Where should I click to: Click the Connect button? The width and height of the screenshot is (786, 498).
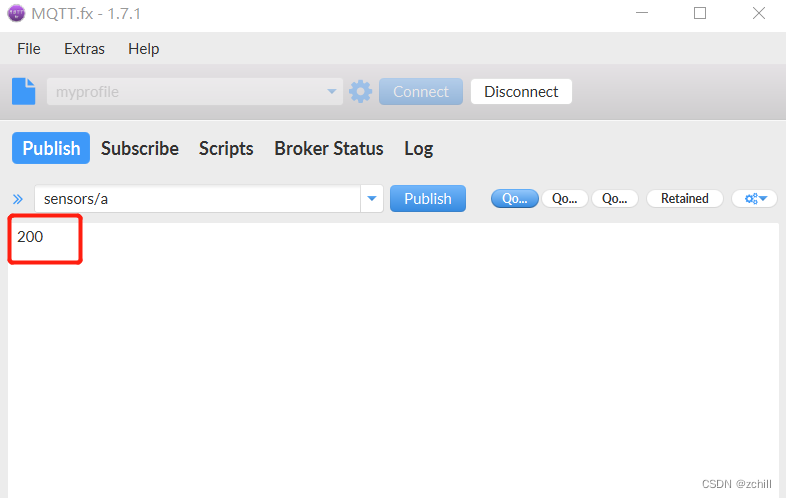point(421,91)
